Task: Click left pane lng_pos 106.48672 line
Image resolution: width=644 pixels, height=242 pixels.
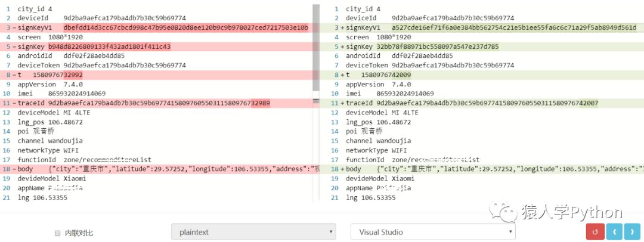Action: point(50,122)
